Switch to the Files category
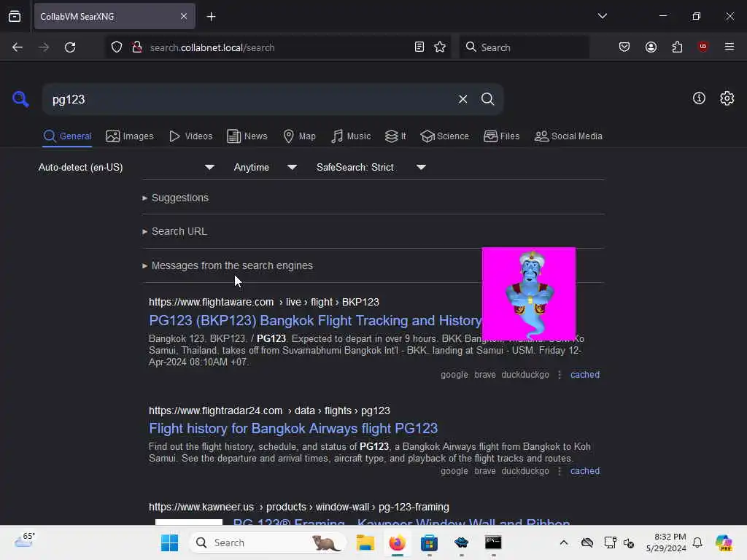This screenshot has height=560, width=747. pos(501,136)
